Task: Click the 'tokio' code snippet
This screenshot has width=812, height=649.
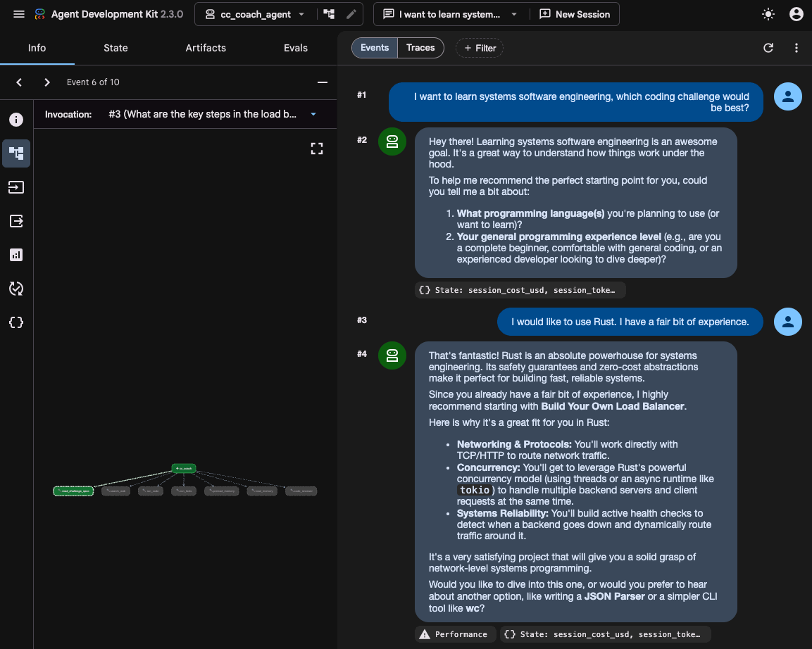Action: (x=475, y=490)
